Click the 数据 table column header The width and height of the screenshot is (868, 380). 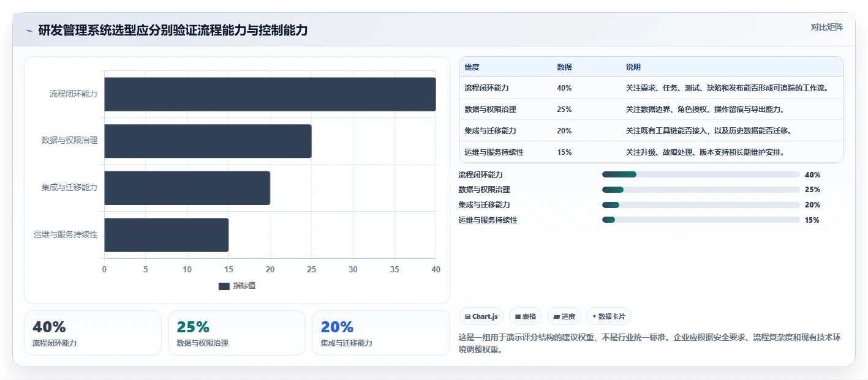click(564, 67)
